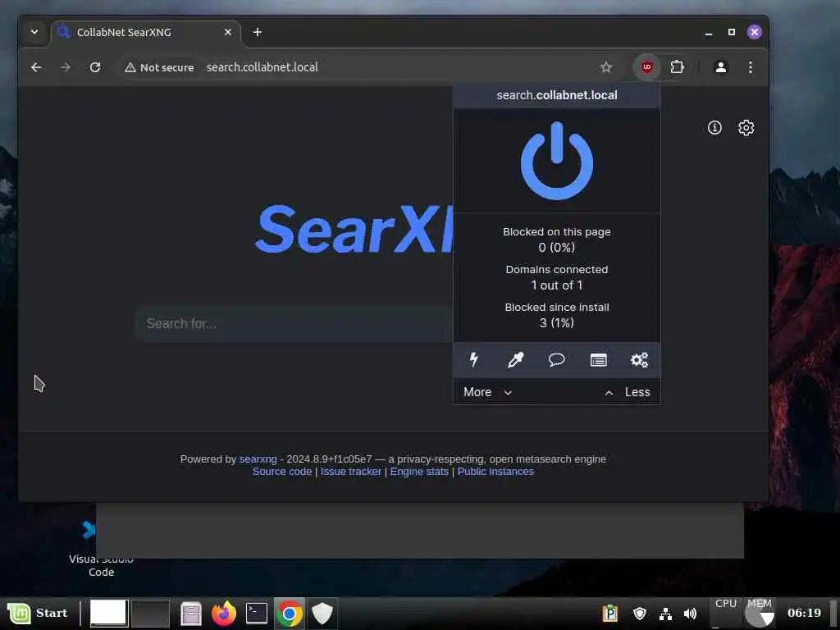Click the white shield taskbar icon
This screenshot has width=840, height=630.
tap(322, 614)
